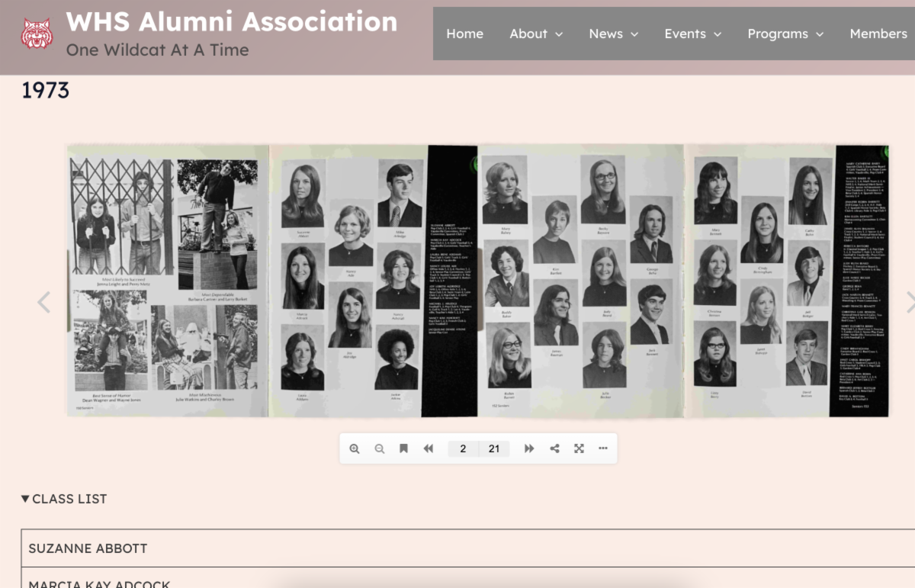Image resolution: width=915 pixels, height=588 pixels.
Task: Click the Wildcat logo icon
Action: [x=37, y=34]
